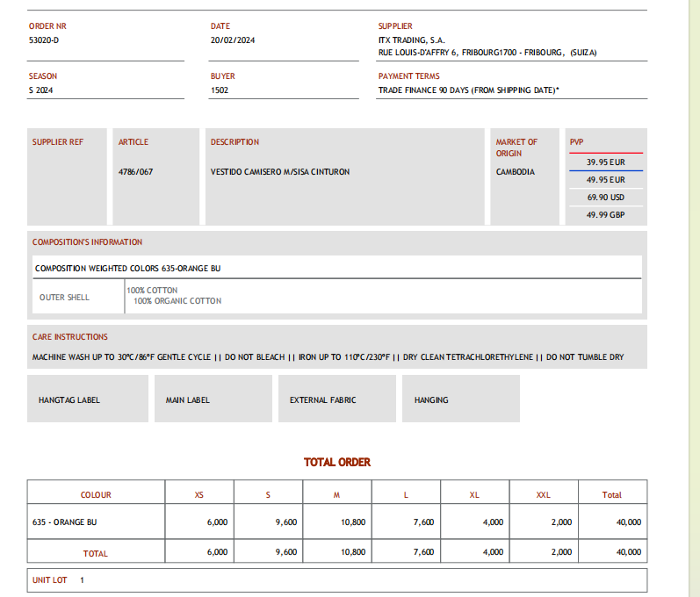Select the payment terms TRADE FINANCE text
The image size is (700, 597).
[468, 90]
